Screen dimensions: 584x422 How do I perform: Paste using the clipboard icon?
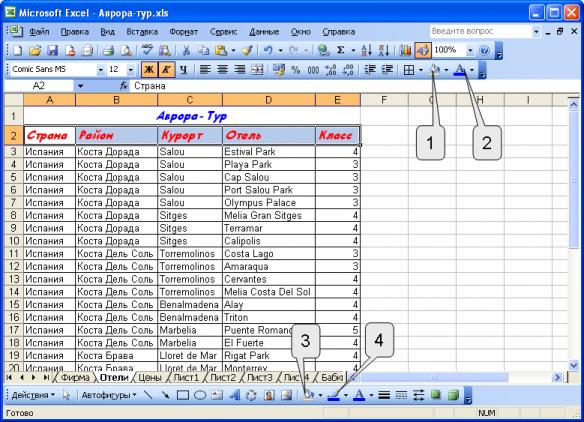[x=221, y=50]
